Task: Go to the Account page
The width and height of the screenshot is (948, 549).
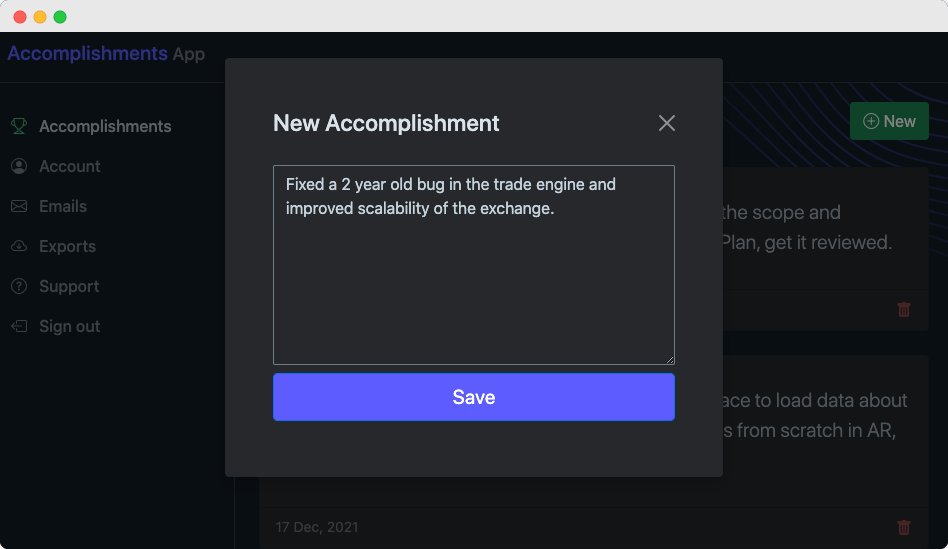Action: [70, 166]
